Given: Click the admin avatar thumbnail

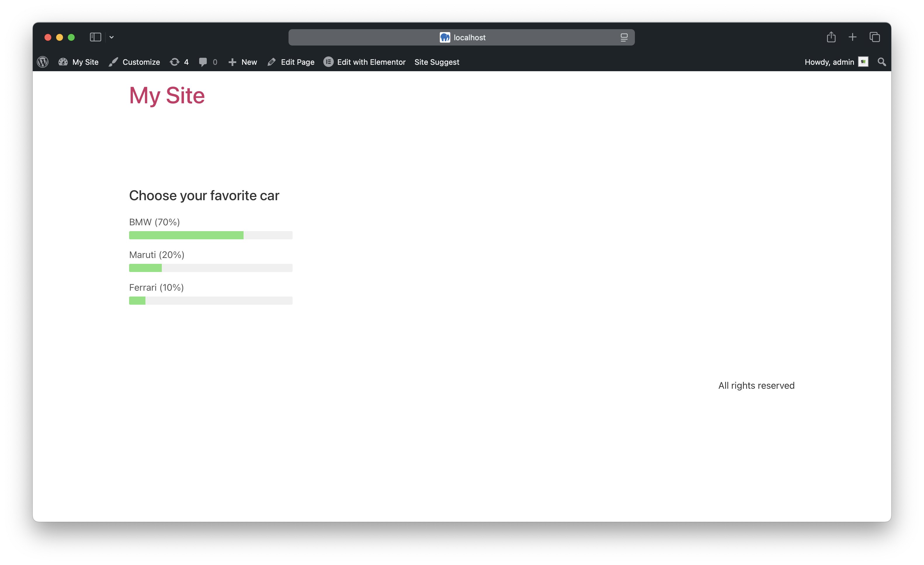Looking at the screenshot, I should pos(863,62).
